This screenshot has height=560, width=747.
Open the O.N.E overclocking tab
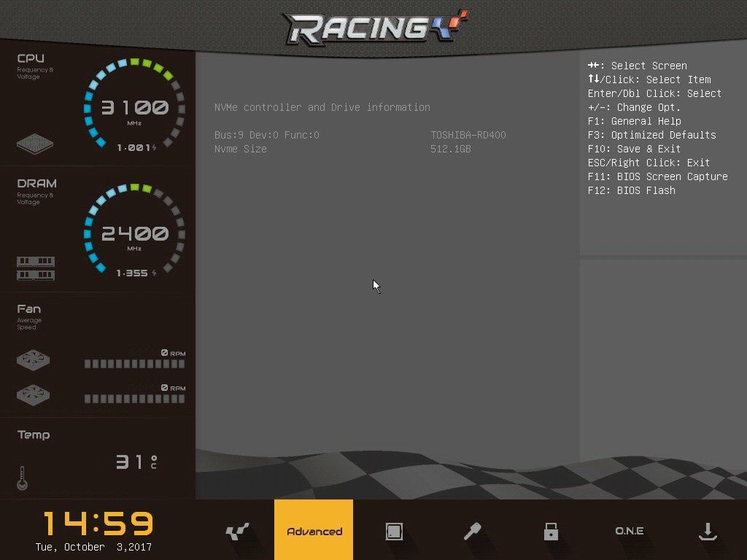630,531
